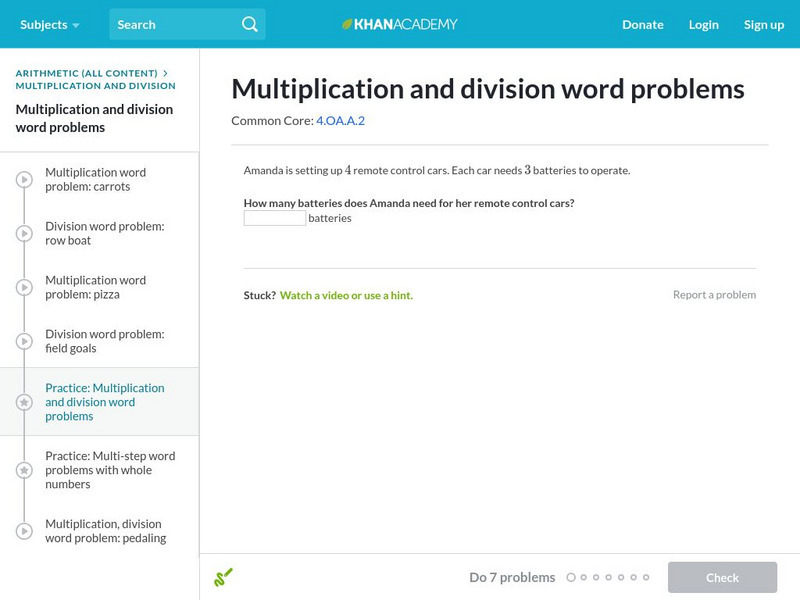Click the batteries answer input box
This screenshot has height=600, width=800.
(x=273, y=217)
